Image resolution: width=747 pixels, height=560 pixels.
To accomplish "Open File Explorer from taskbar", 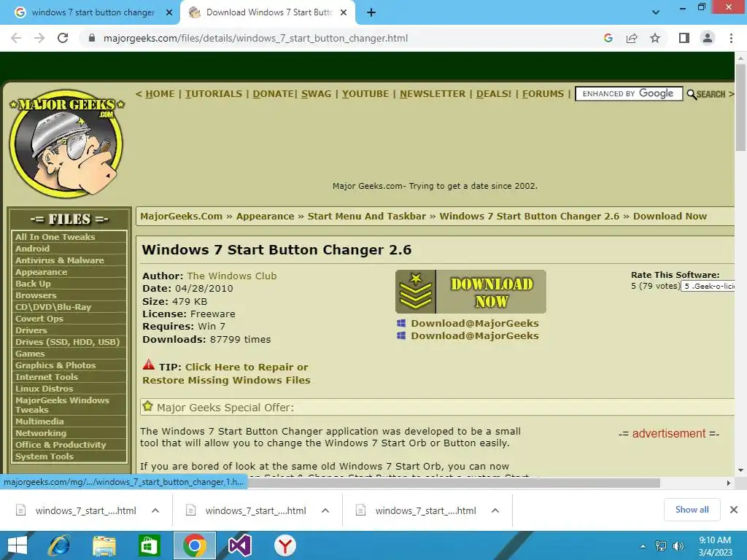I will (x=104, y=545).
